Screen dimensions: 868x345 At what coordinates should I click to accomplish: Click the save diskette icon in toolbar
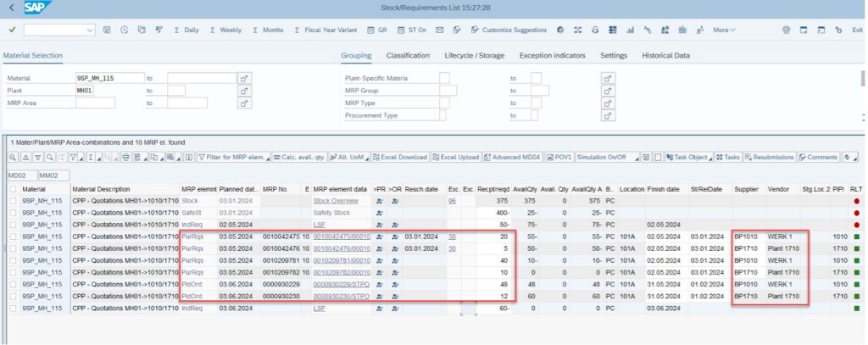click(x=107, y=30)
